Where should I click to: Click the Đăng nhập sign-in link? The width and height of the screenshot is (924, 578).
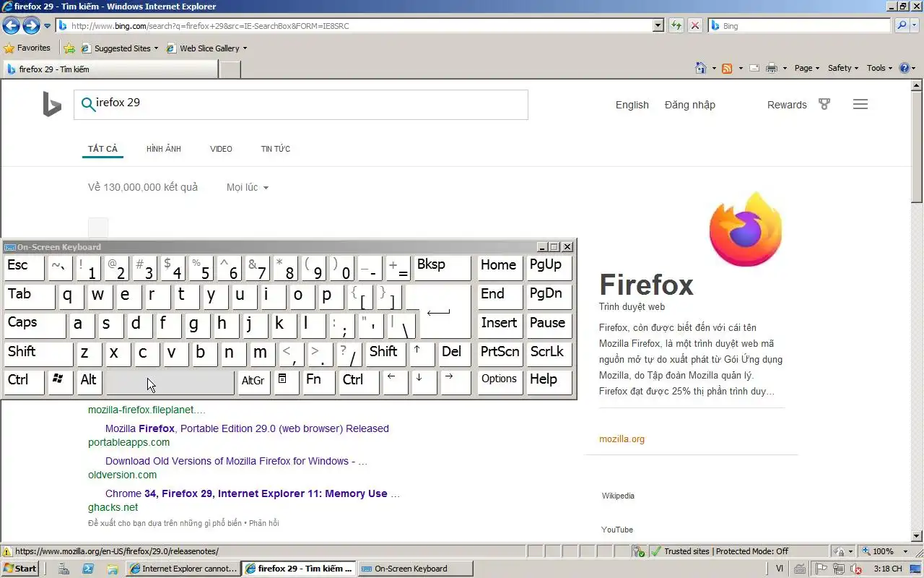pyautogui.click(x=690, y=105)
